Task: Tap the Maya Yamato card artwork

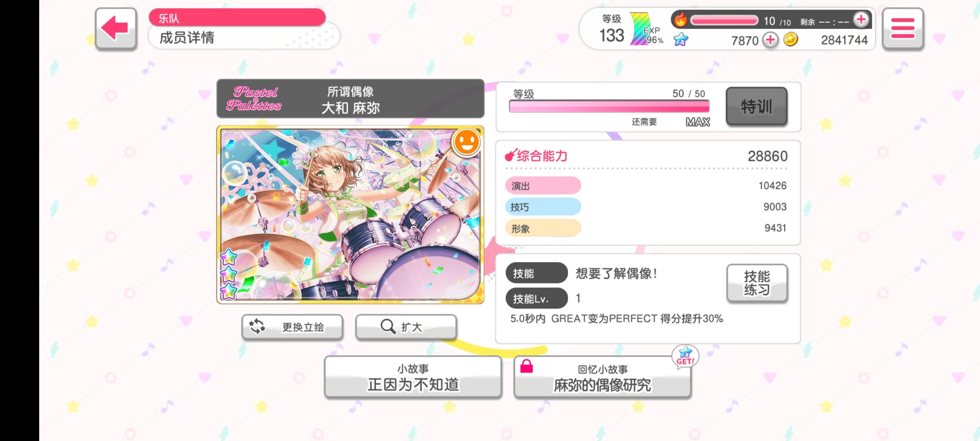Action: click(350, 215)
